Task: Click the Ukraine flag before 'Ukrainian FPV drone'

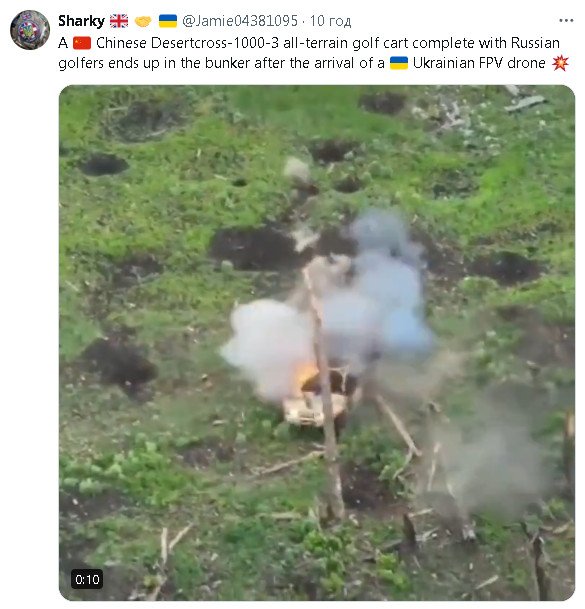Action: point(399,63)
